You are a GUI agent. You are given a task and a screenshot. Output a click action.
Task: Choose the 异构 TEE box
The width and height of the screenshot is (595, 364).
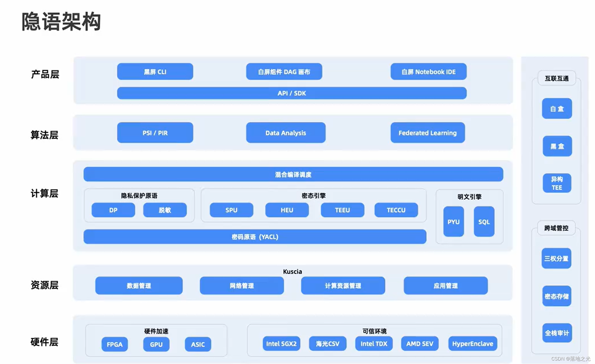click(557, 183)
